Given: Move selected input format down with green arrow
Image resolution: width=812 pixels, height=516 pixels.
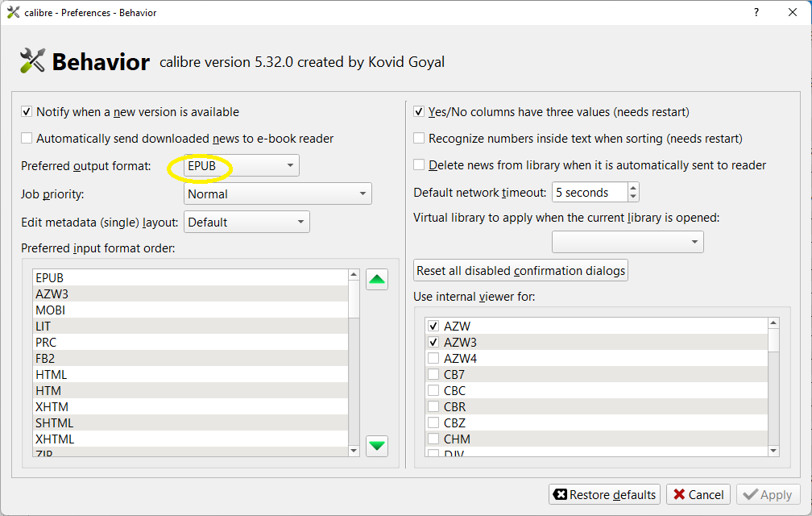Looking at the screenshot, I should (x=377, y=444).
